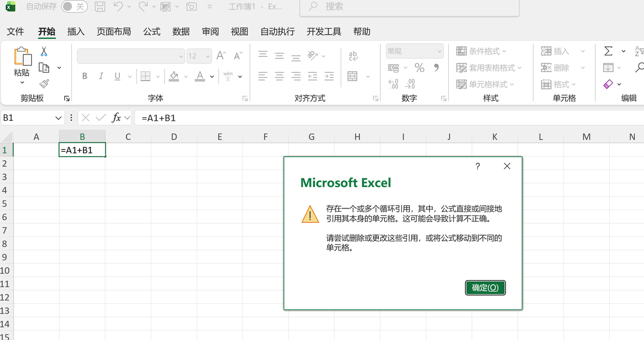644x340 pixels.
Task: Click the Fill down icon in editing group
Action: click(608, 67)
